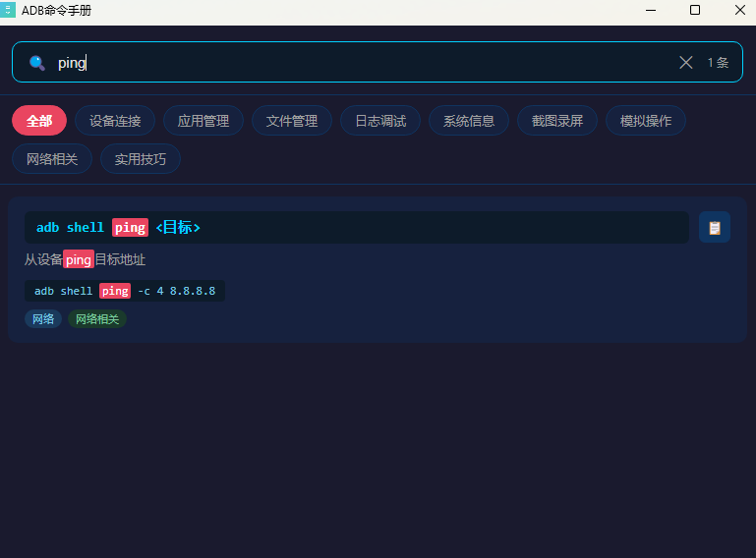The image size is (756, 558).
Task: Click the green 网络相关 tag on the card
Action: [x=97, y=319]
